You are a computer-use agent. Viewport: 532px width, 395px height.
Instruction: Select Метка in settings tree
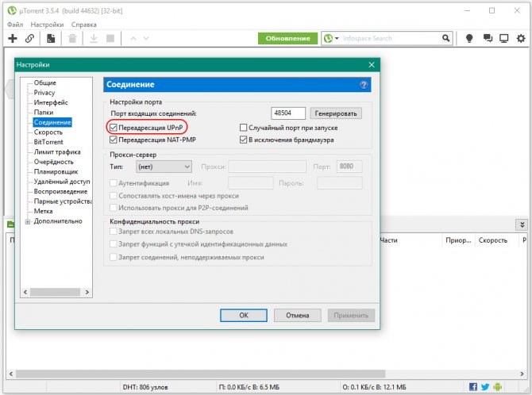(43, 211)
